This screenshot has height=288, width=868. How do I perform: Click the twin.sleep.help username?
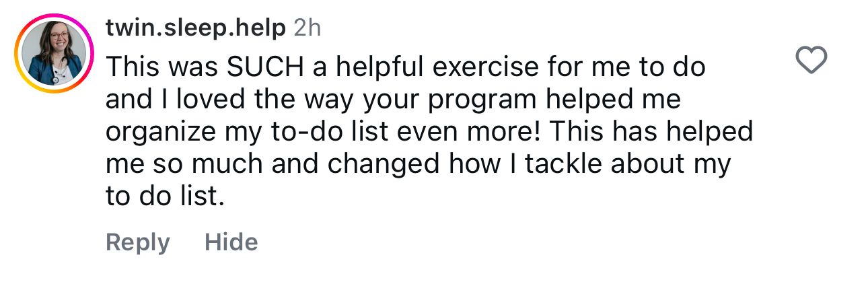pyautogui.click(x=195, y=29)
